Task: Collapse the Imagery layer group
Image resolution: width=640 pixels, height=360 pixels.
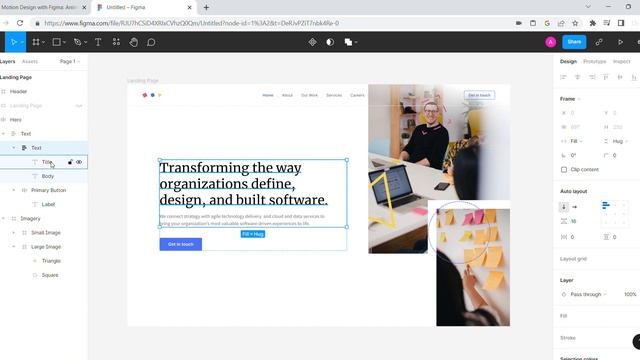Action: (x=3, y=218)
